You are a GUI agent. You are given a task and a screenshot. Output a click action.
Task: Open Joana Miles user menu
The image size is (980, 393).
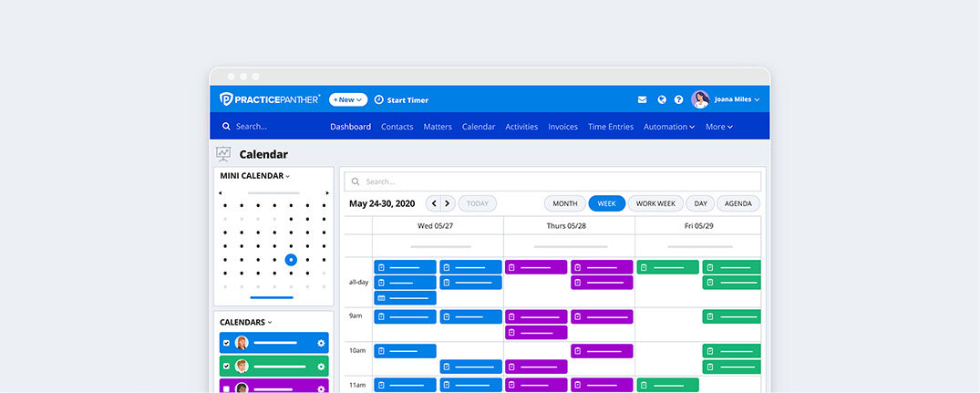tap(737, 100)
